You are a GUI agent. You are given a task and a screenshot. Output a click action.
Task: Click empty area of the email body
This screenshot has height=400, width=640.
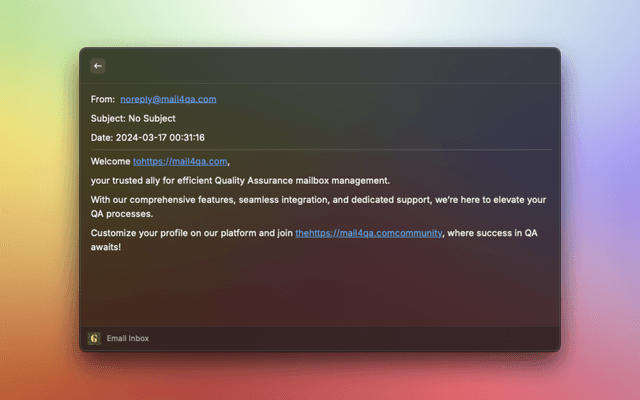click(320, 290)
